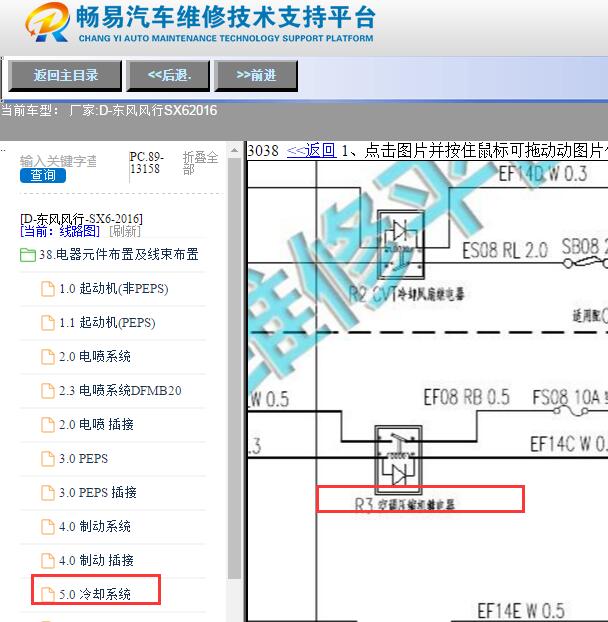The height and width of the screenshot is (622, 608).
Task: Open the <<返回 link above the diagram
Action: click(x=311, y=151)
